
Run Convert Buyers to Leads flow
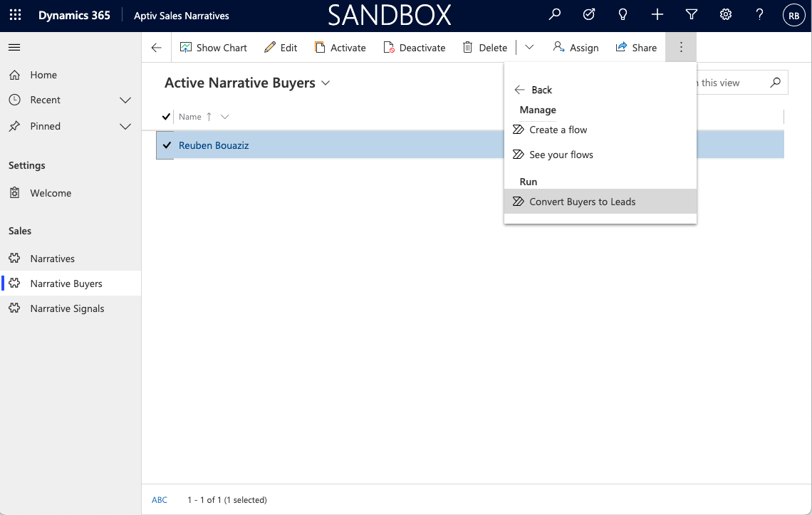click(x=600, y=202)
